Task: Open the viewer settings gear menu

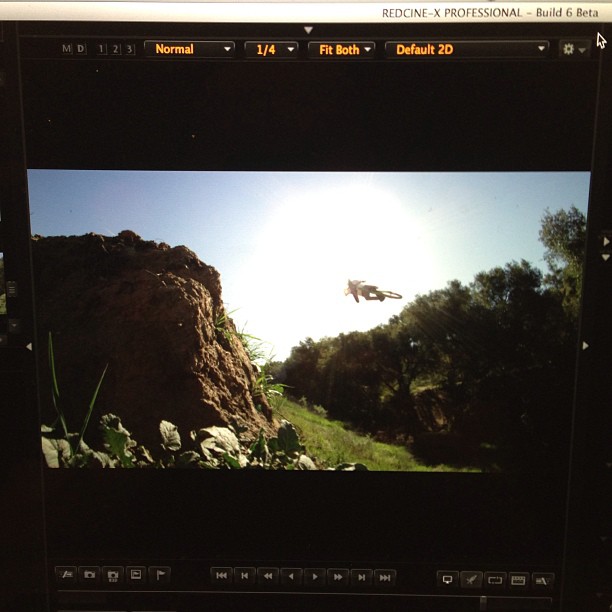Action: click(x=573, y=49)
